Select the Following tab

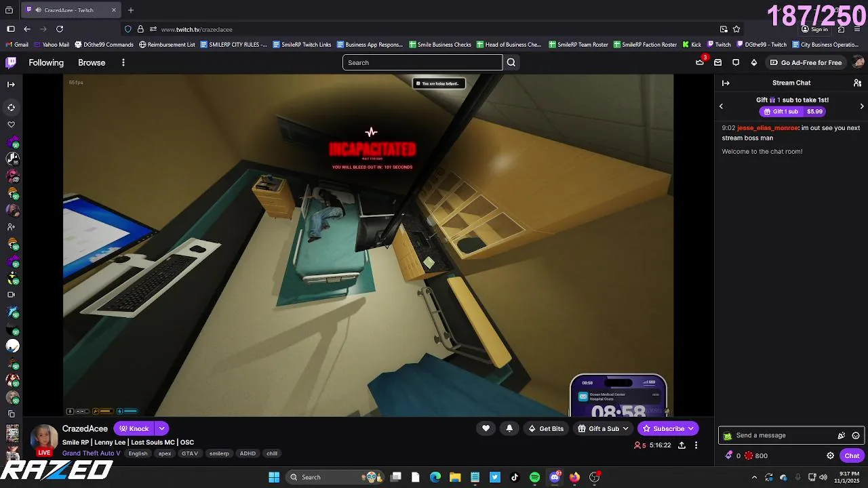[46, 62]
